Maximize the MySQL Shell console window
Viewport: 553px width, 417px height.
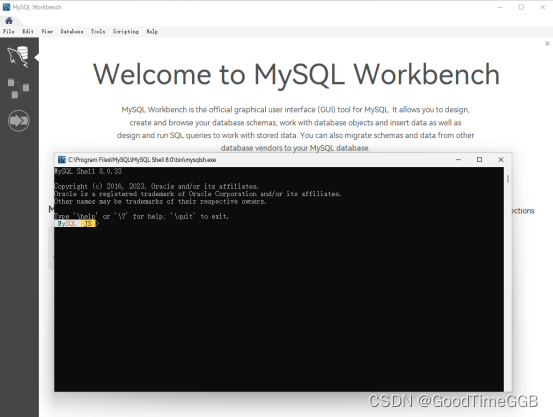pyautogui.click(x=479, y=159)
